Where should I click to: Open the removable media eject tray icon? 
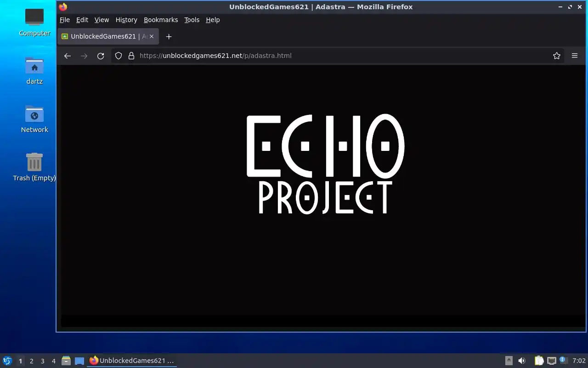(509, 361)
